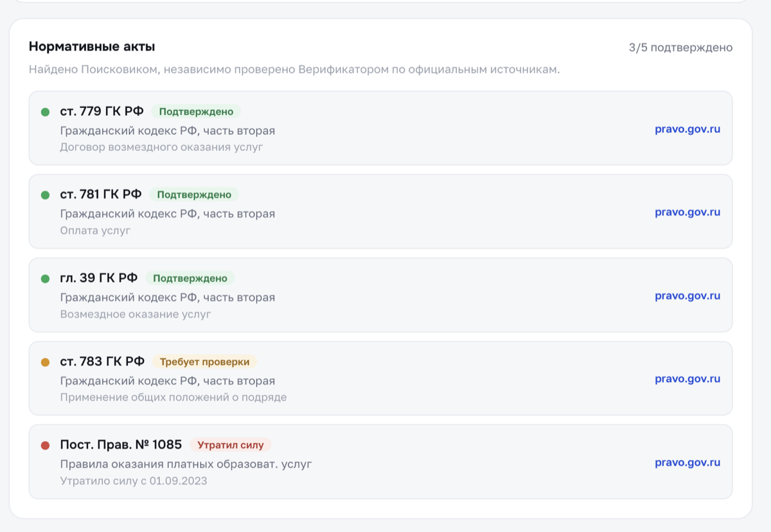
Task: Click Гражданский кодекс subtitle under гл. 39
Action: tap(168, 297)
